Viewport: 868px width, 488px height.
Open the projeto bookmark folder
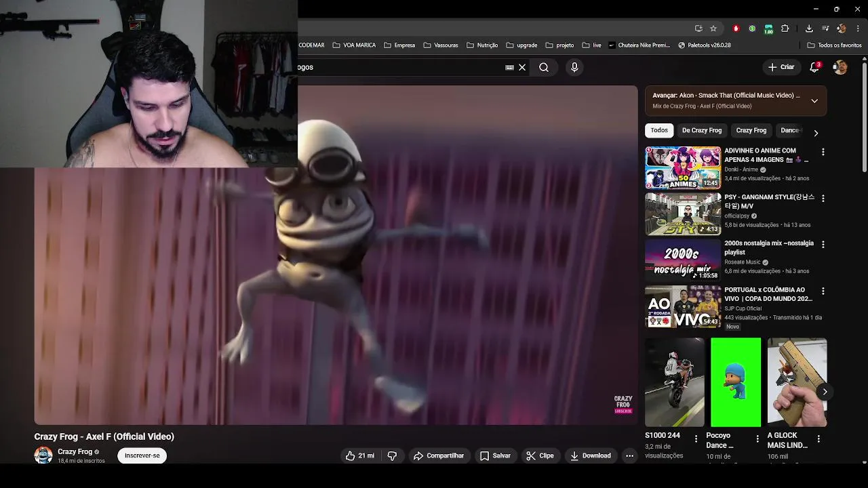559,45
